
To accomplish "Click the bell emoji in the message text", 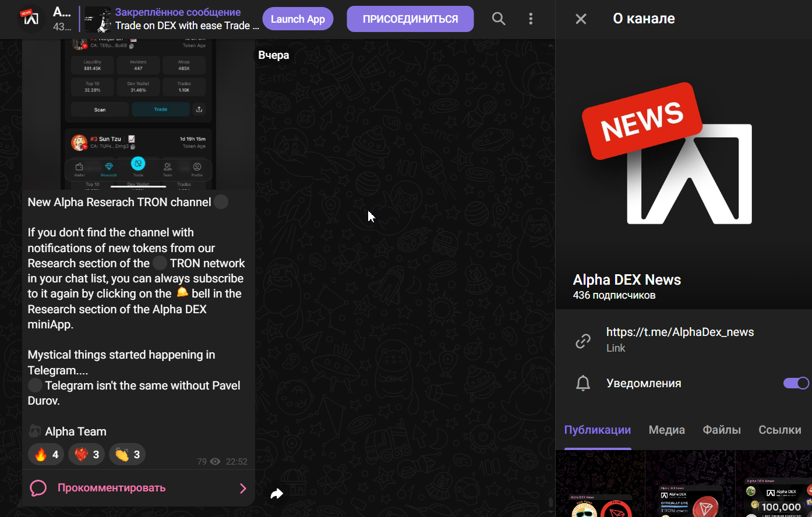I will (x=182, y=293).
